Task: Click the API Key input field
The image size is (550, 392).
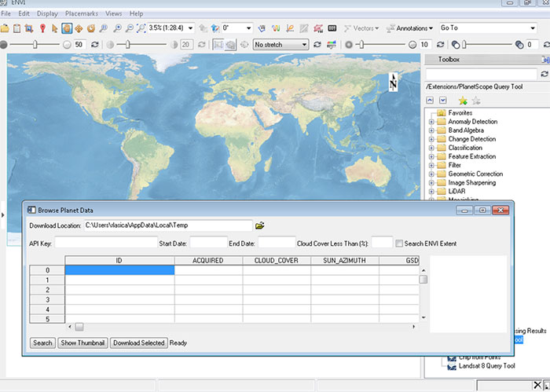Action: tap(105, 244)
